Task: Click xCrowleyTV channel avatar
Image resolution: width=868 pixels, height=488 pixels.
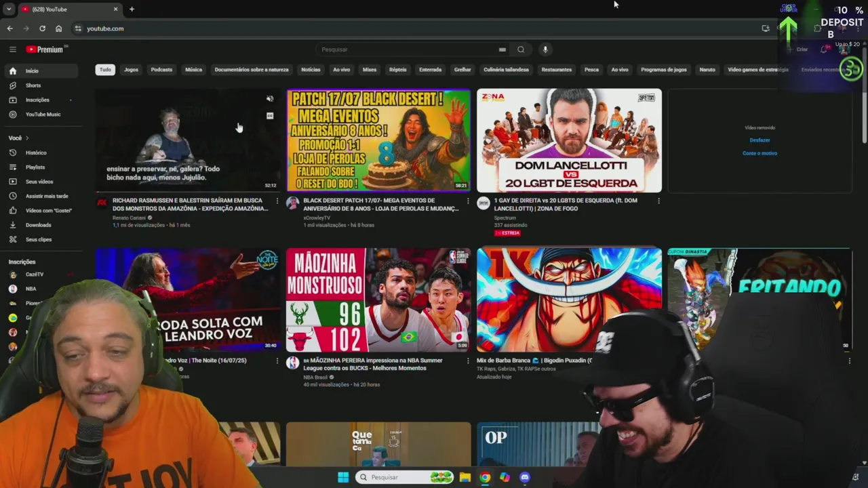Action: pyautogui.click(x=292, y=203)
